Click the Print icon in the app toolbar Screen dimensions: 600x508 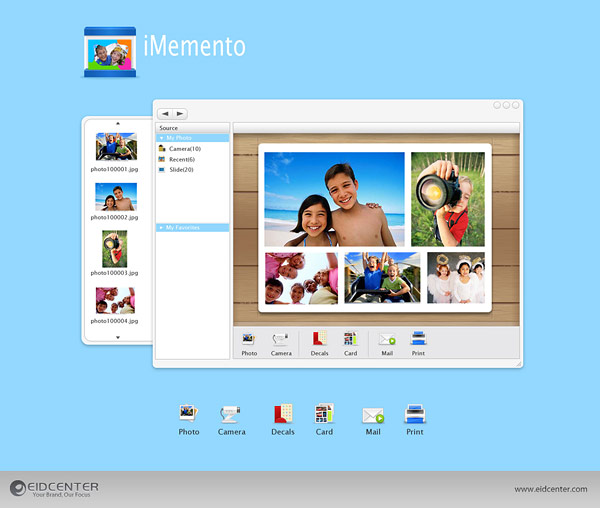pos(418,339)
